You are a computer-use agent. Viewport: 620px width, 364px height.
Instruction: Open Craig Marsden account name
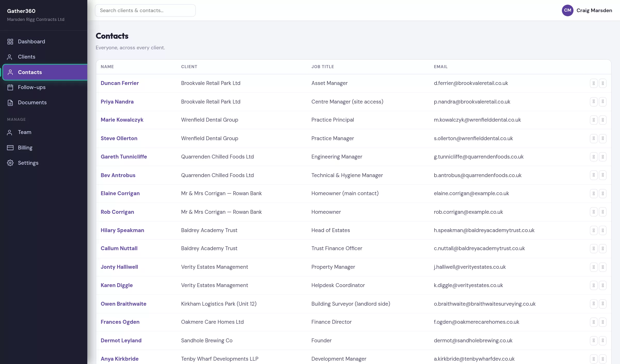pos(594,10)
